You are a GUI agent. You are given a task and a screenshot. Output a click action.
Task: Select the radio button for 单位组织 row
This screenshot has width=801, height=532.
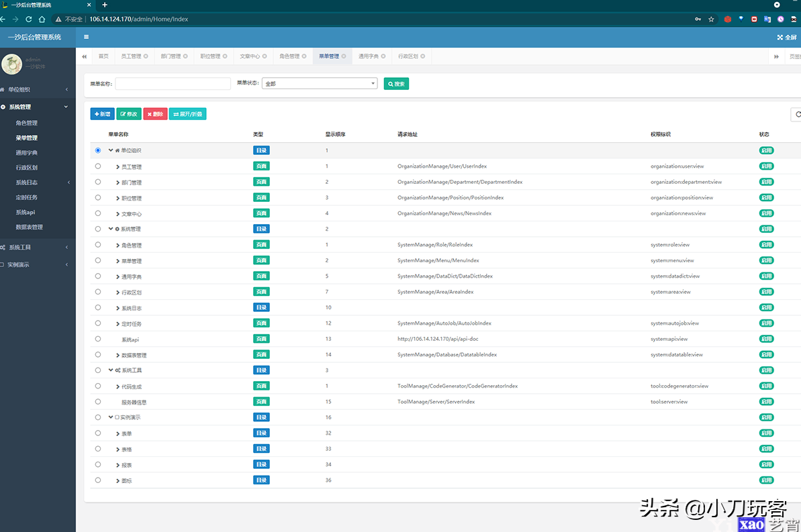click(97, 150)
